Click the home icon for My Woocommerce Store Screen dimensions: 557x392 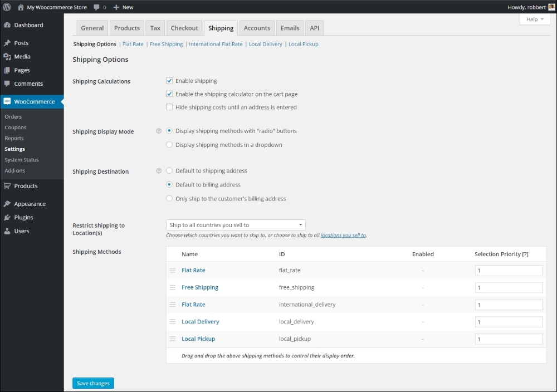point(21,7)
